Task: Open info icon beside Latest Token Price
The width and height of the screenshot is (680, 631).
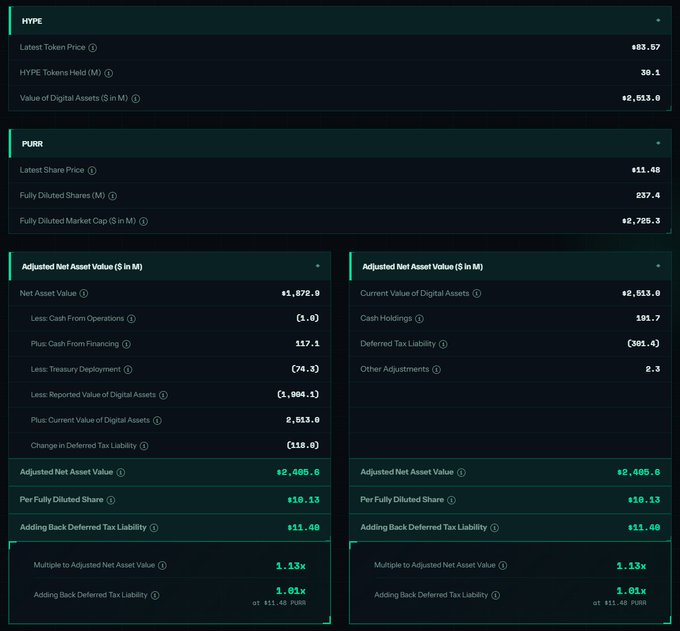Action: coord(92,48)
